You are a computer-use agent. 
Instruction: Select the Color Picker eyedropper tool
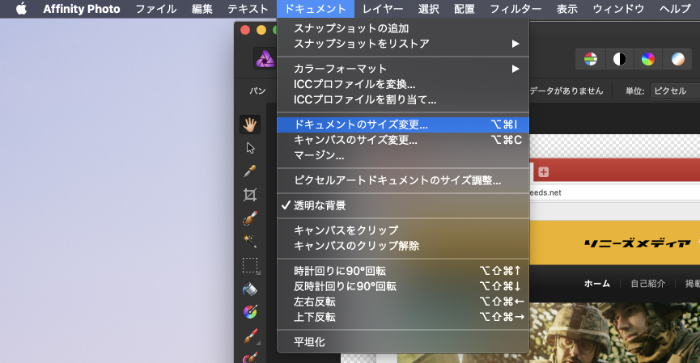point(250,171)
